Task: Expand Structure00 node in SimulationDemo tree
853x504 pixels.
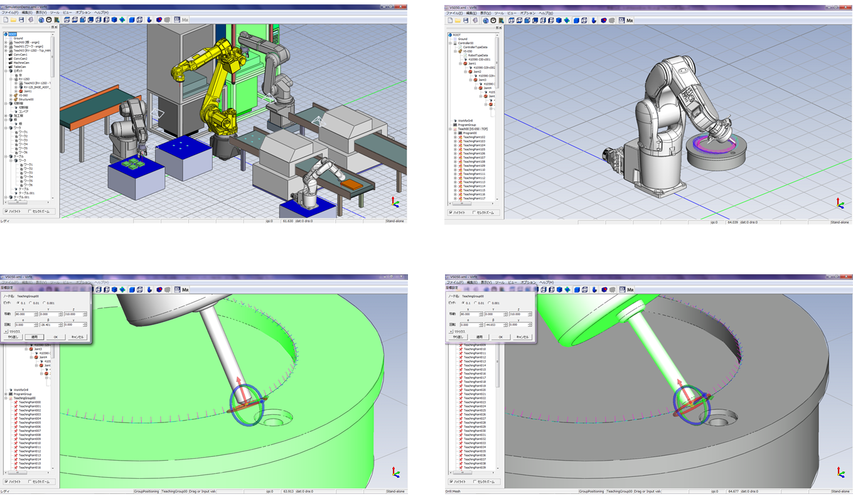Action: (x=11, y=99)
